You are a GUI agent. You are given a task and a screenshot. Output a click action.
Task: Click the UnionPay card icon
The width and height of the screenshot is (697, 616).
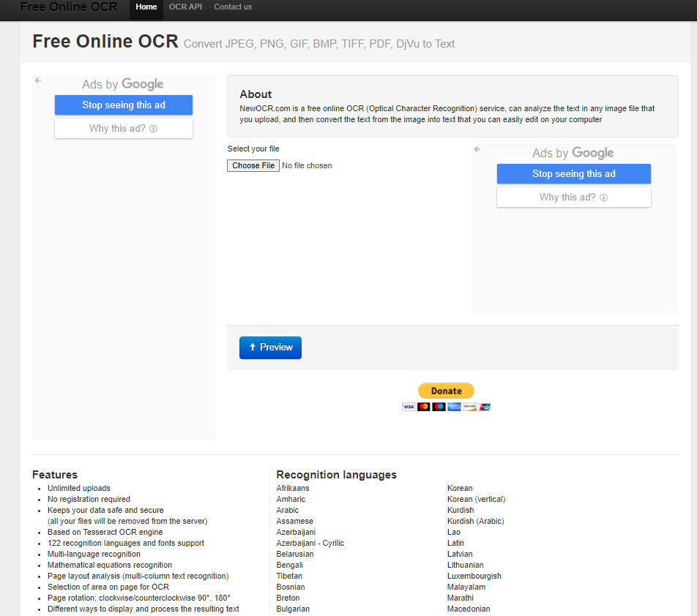point(485,407)
